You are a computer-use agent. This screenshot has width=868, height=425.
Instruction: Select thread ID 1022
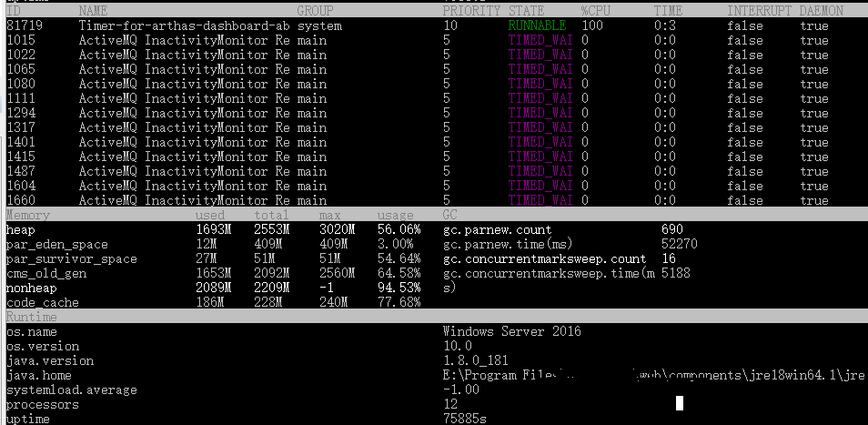(21, 55)
